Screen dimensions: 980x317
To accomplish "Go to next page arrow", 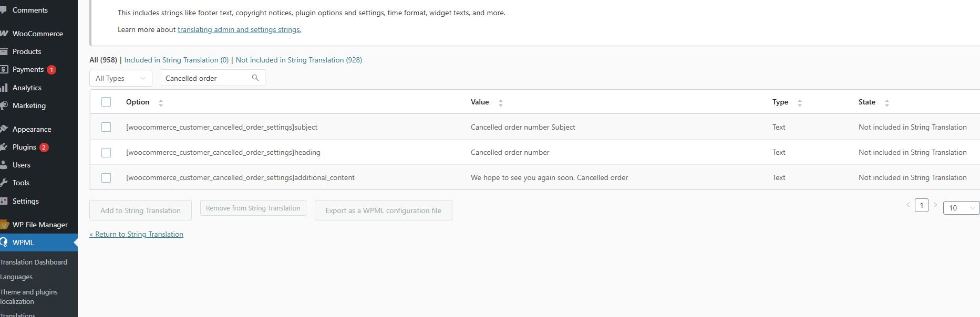I will point(935,205).
